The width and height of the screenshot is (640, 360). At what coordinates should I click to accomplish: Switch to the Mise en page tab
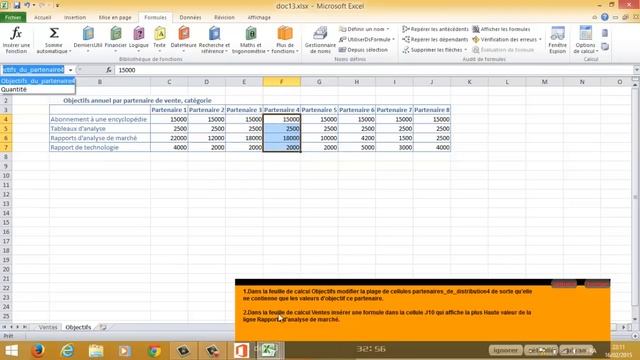[x=115, y=18]
